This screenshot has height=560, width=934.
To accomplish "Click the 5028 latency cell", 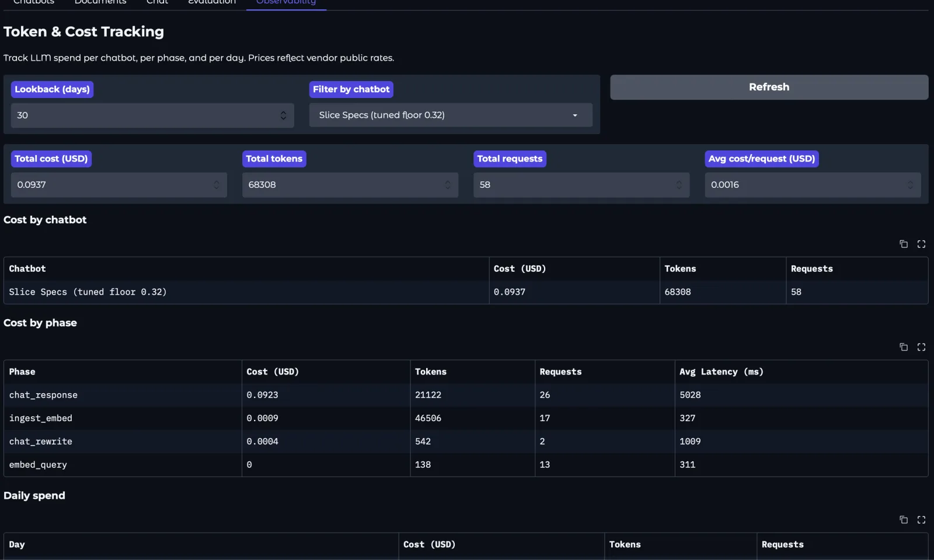I will click(x=801, y=395).
